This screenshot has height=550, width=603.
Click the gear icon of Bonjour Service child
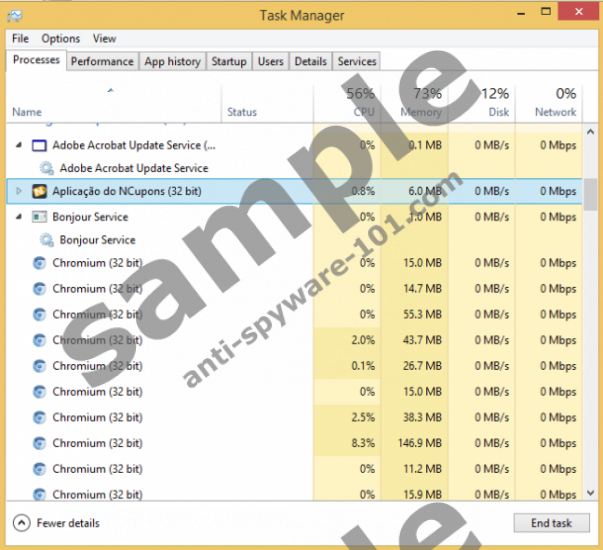[x=46, y=240]
